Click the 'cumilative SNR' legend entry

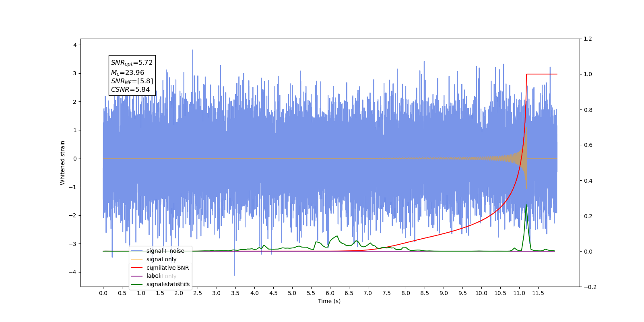point(167,268)
